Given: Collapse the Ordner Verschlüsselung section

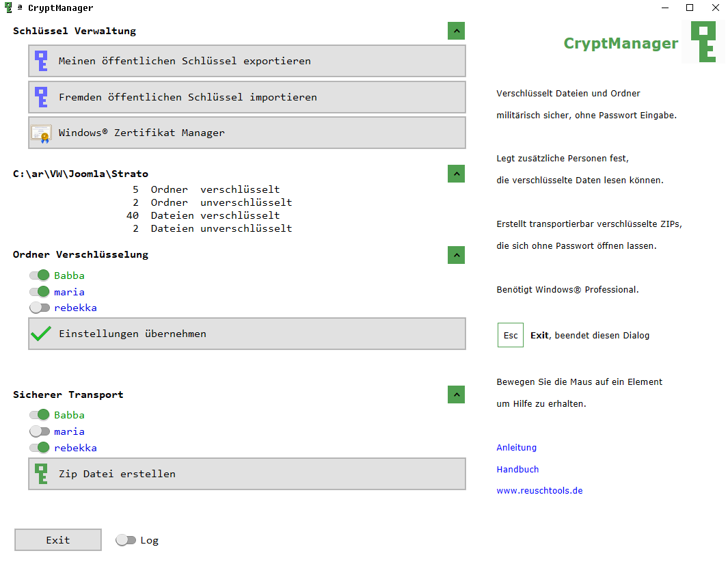Looking at the screenshot, I should tap(457, 255).
